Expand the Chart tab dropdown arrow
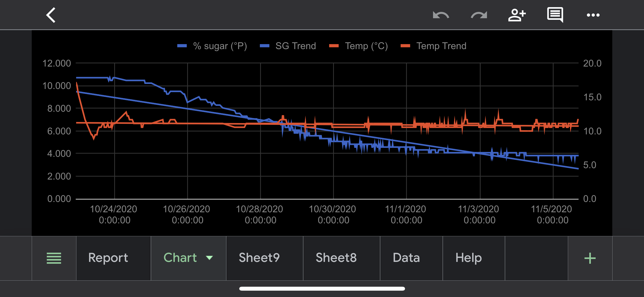644x297 pixels. click(209, 258)
